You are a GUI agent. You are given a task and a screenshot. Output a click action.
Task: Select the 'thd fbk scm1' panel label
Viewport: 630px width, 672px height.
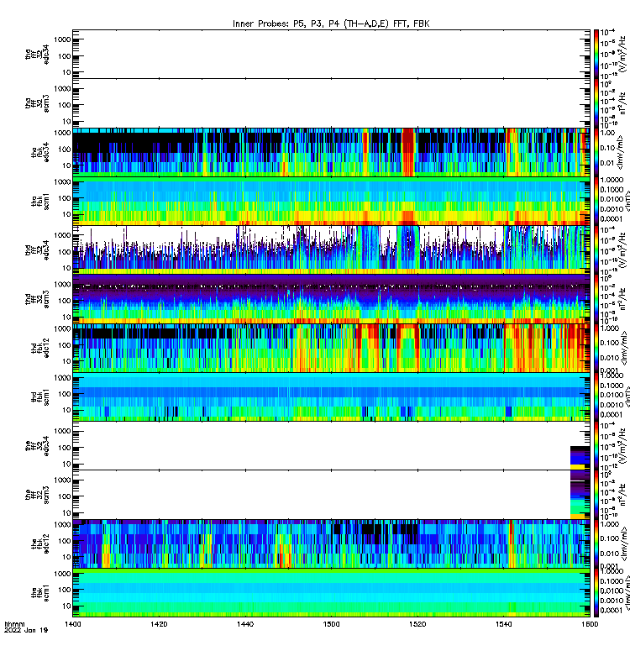tap(40, 397)
